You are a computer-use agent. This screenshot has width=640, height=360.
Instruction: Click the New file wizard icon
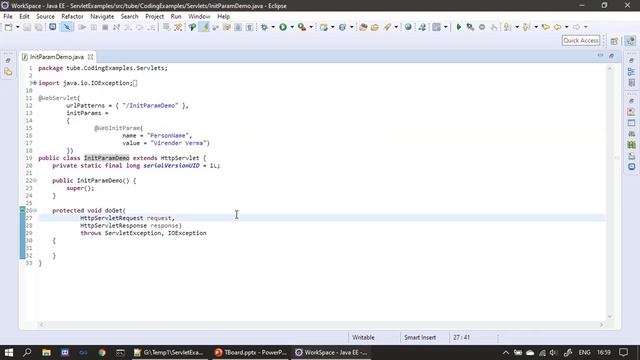pyautogui.click(x=8, y=27)
